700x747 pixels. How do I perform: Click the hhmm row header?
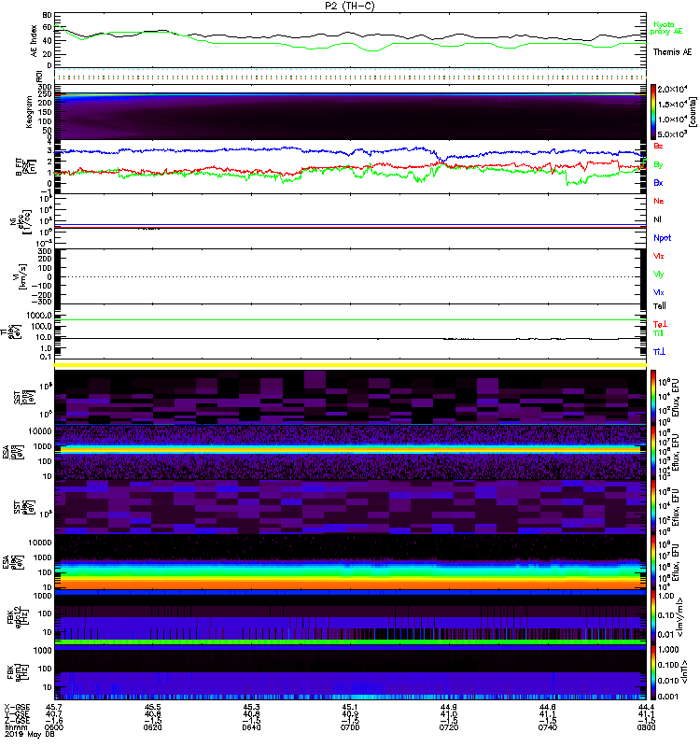(16, 727)
